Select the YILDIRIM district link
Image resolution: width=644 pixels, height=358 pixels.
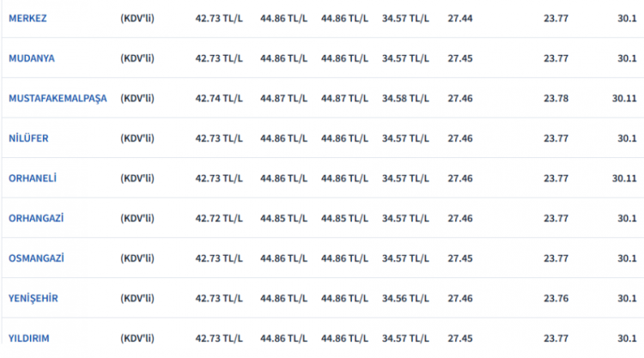29,337
